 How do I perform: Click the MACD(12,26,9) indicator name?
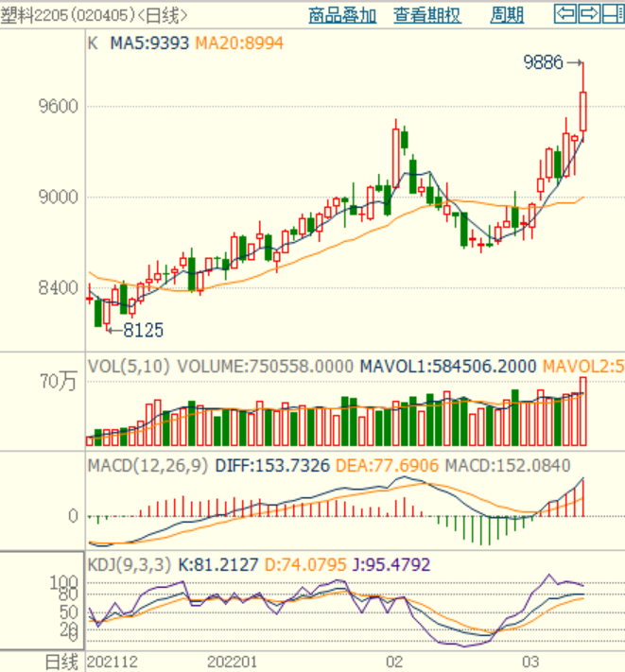pos(148,466)
